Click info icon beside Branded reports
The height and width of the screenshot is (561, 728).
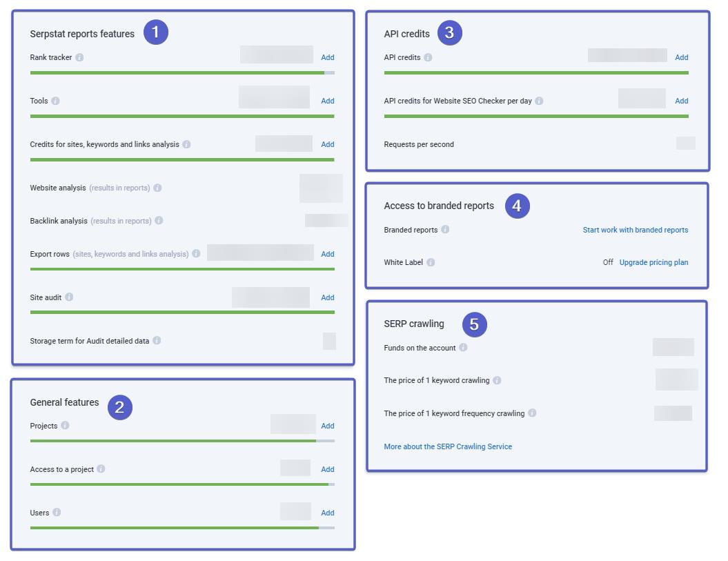(x=445, y=229)
